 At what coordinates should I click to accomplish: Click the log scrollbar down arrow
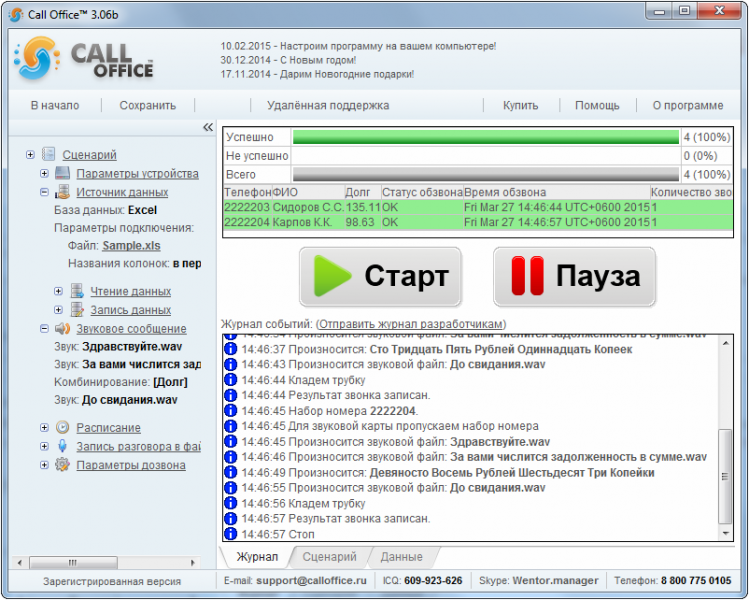725,533
